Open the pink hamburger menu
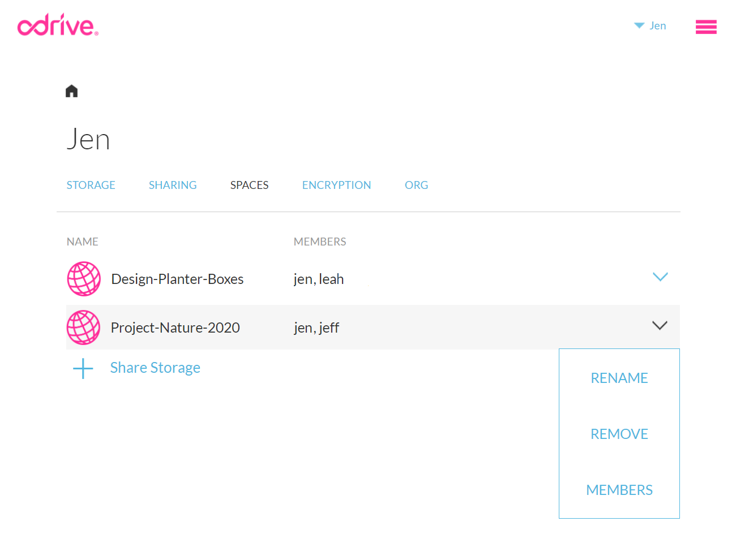Screen dimensions: 736x560 (x=706, y=27)
